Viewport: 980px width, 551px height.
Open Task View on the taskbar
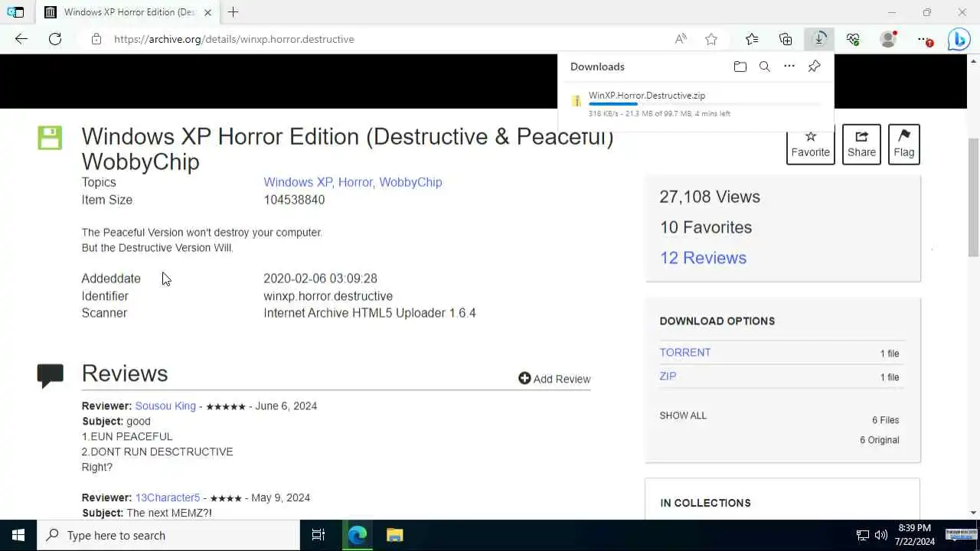click(318, 535)
